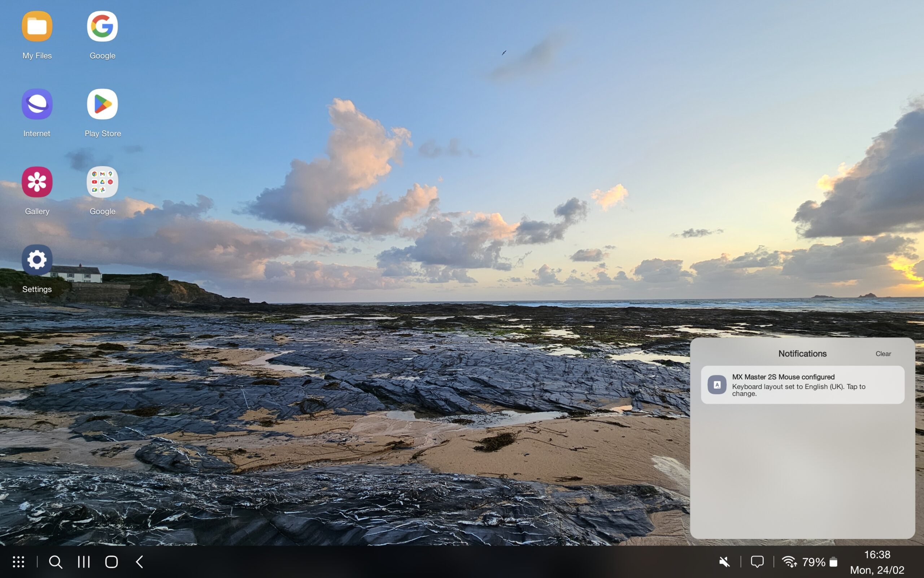
Task: Launch the Google search app
Action: pyautogui.click(x=102, y=26)
